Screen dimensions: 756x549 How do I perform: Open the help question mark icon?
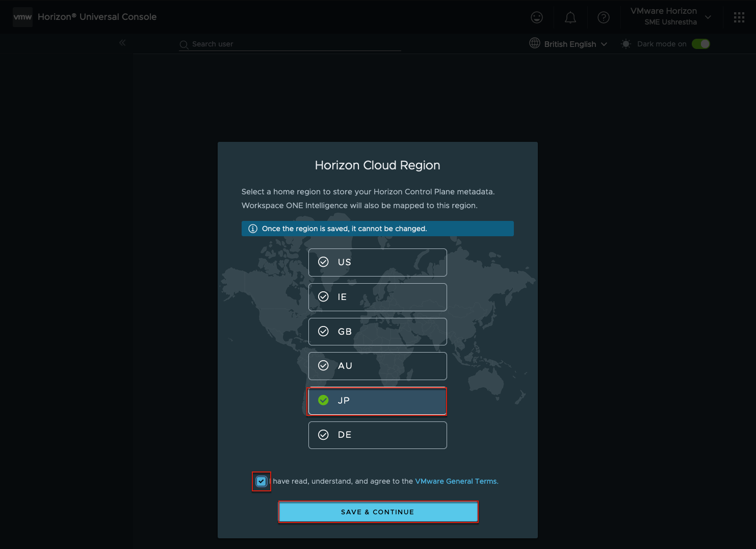[604, 17]
